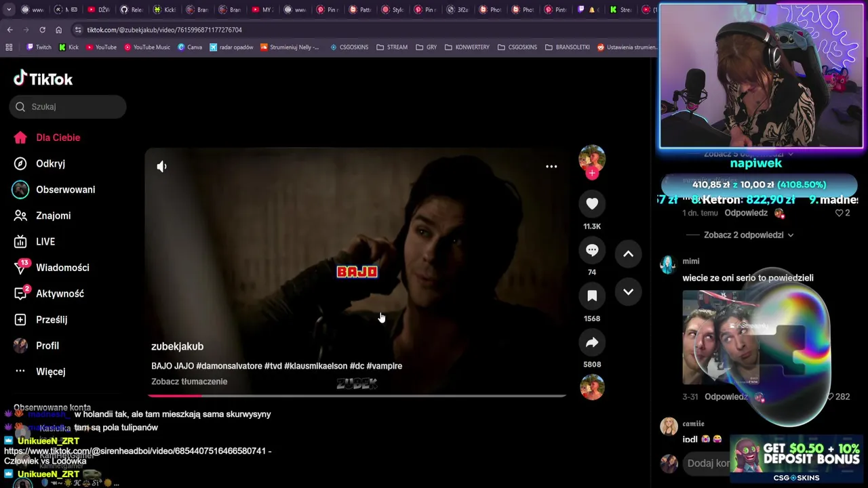868x488 pixels.
Task: Open Aktywność notifications
Action: [x=49, y=293]
